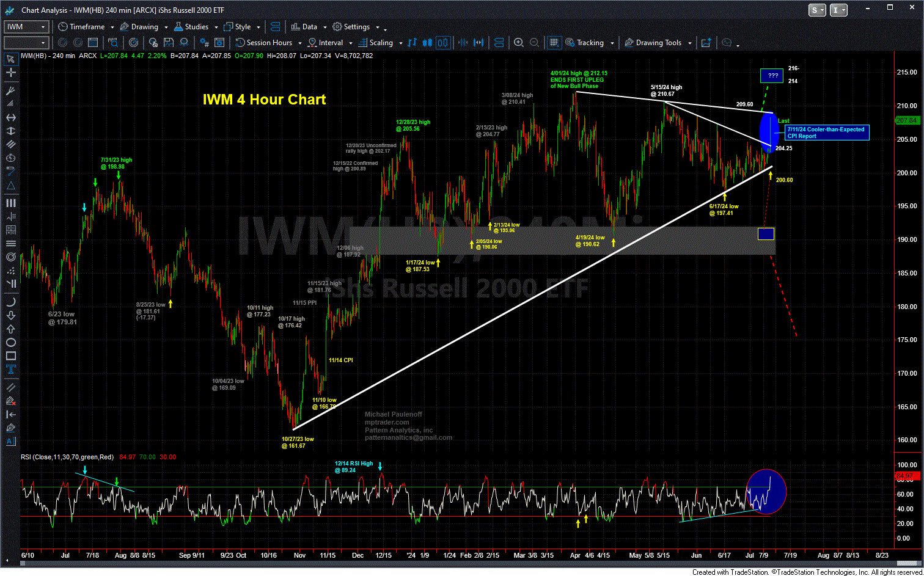
Task: Click the symbol search magnifier icon
Action: (x=113, y=43)
